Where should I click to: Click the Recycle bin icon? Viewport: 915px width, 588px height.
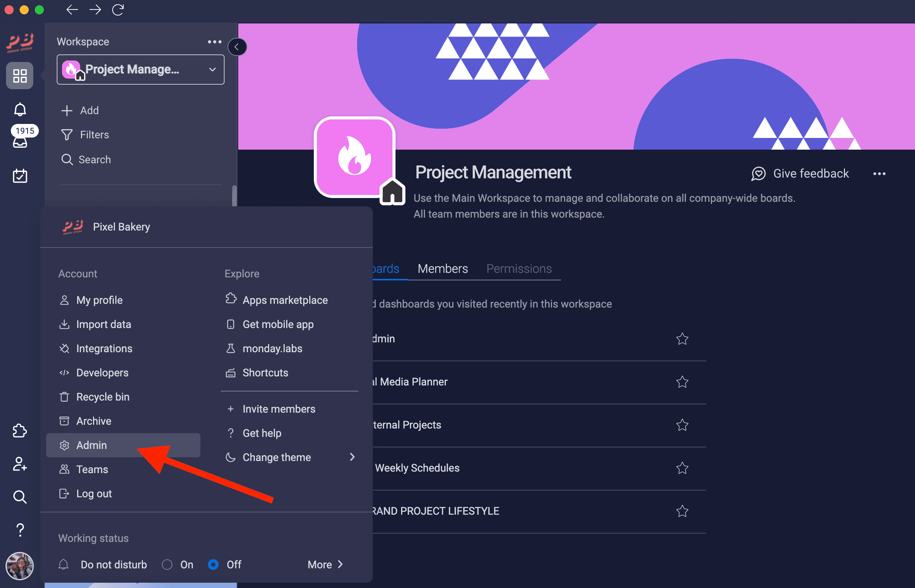(x=64, y=396)
